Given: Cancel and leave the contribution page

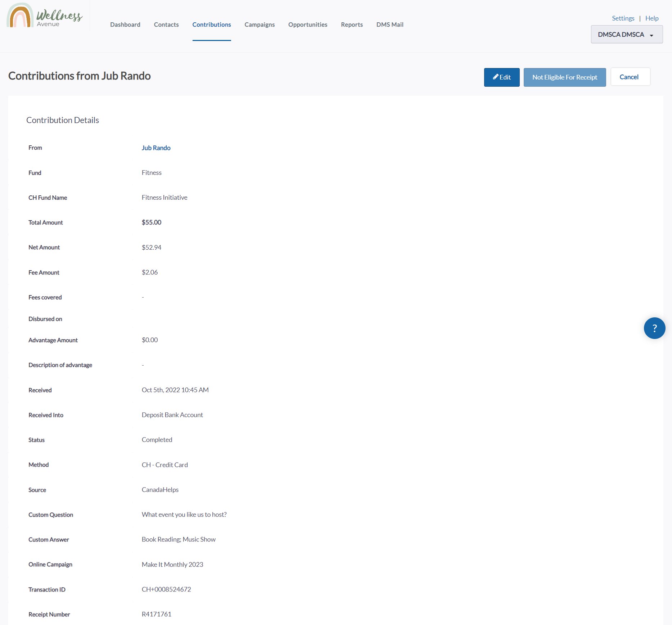Looking at the screenshot, I should tap(630, 77).
